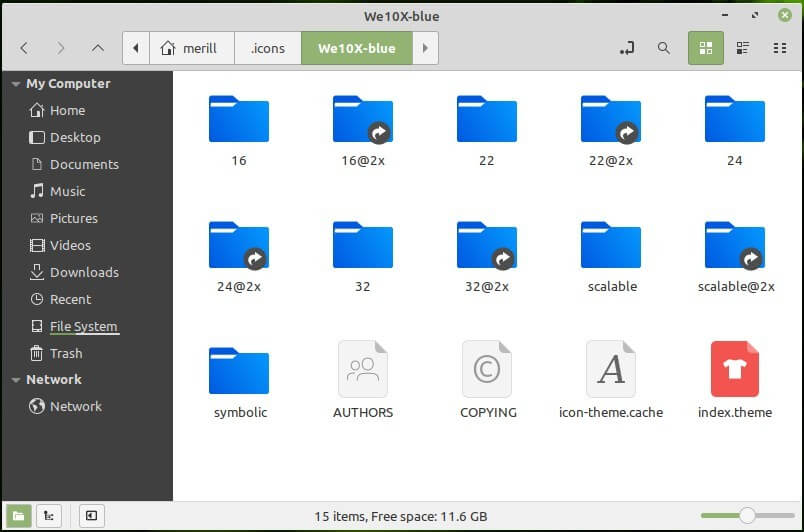Open the icon-theme.cache file

[x=611, y=369]
